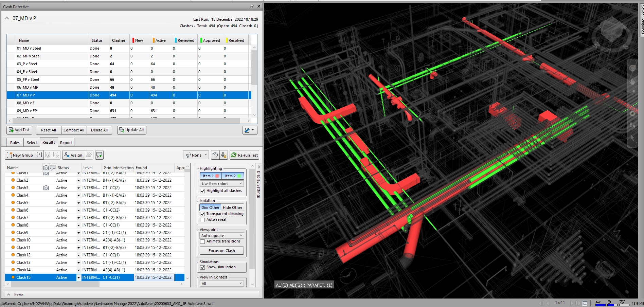The width and height of the screenshot is (644, 307).
Task: Enable the Auto reveal checkbox
Action: coord(203,220)
